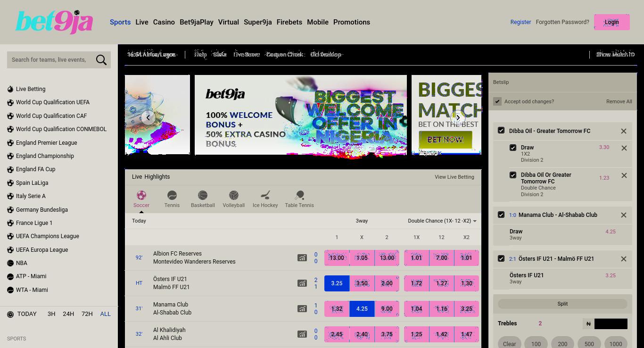
Task: Click the Clear stake button
Action: (509, 343)
